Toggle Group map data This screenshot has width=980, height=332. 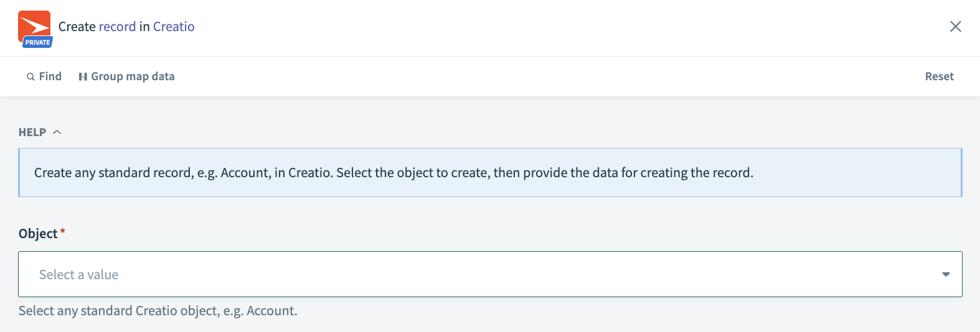point(133,76)
